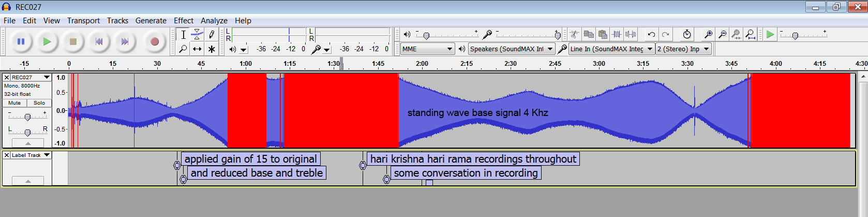The image size is (868, 217).
Task: Collapse the REC027 track
Action: 27,143
